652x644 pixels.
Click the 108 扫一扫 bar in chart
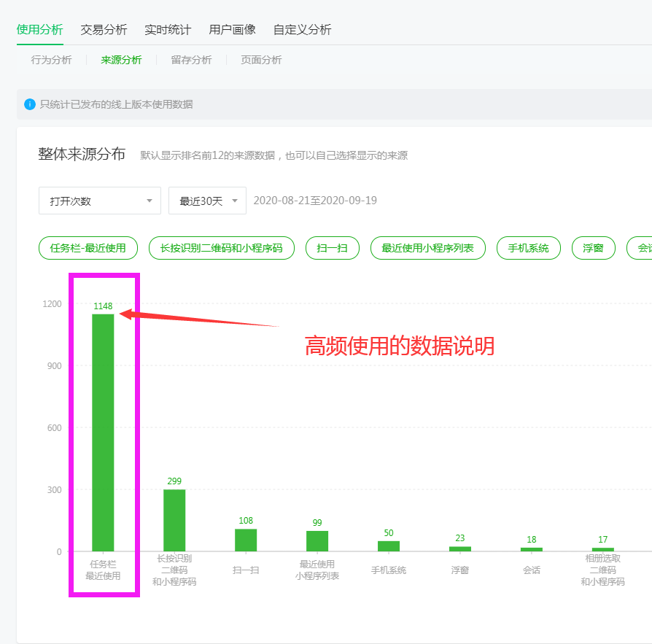coord(246,540)
